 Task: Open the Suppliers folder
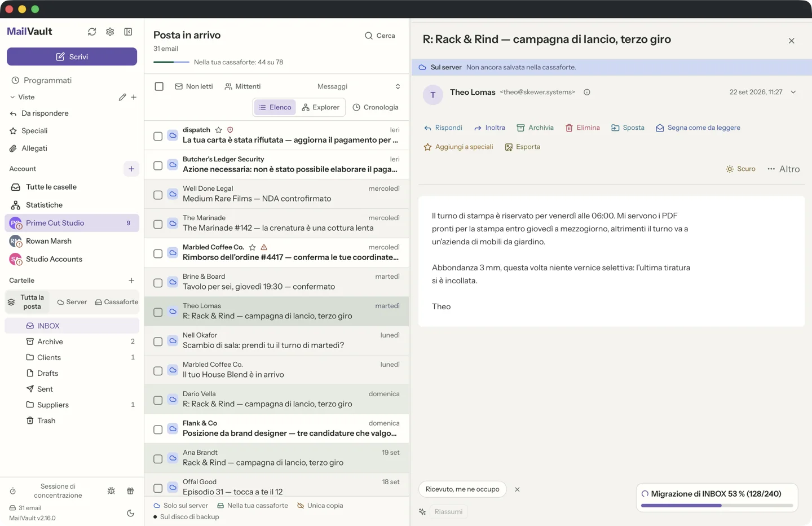[x=72, y=405]
